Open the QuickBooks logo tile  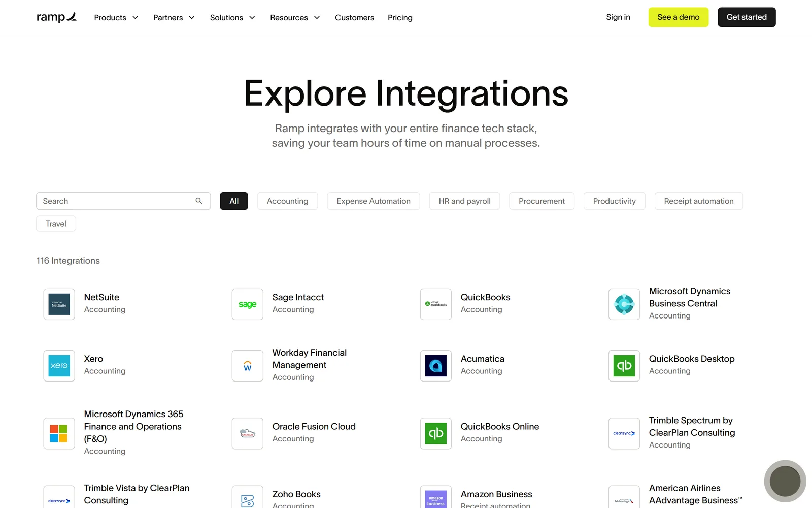[435, 304]
